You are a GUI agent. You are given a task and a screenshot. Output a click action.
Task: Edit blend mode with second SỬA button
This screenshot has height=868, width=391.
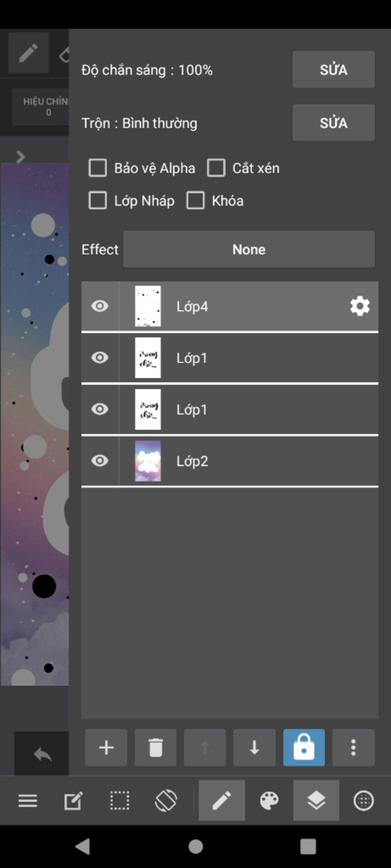tap(334, 123)
